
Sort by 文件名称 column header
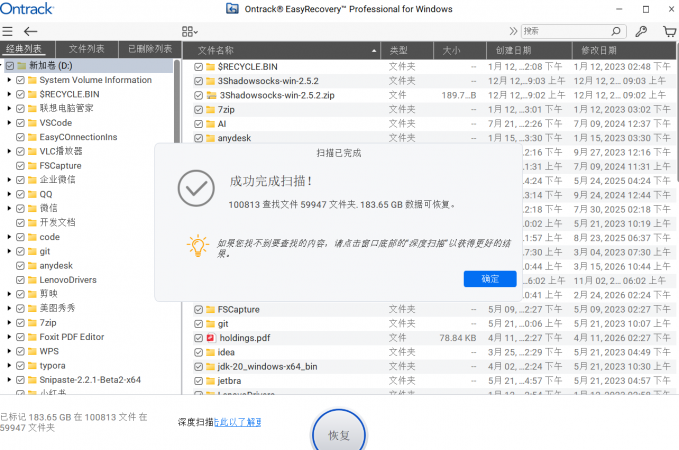tap(282, 50)
